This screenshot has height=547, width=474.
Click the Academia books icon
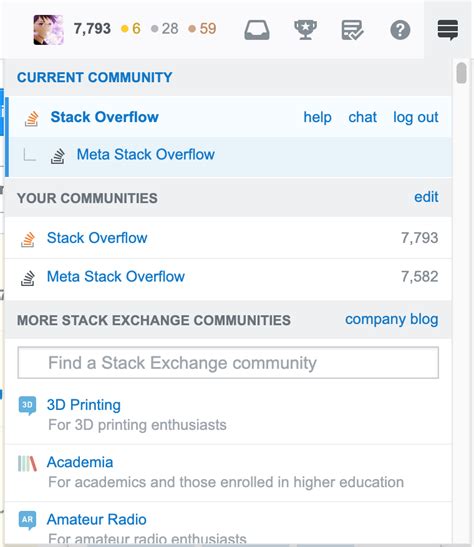pos(27,463)
